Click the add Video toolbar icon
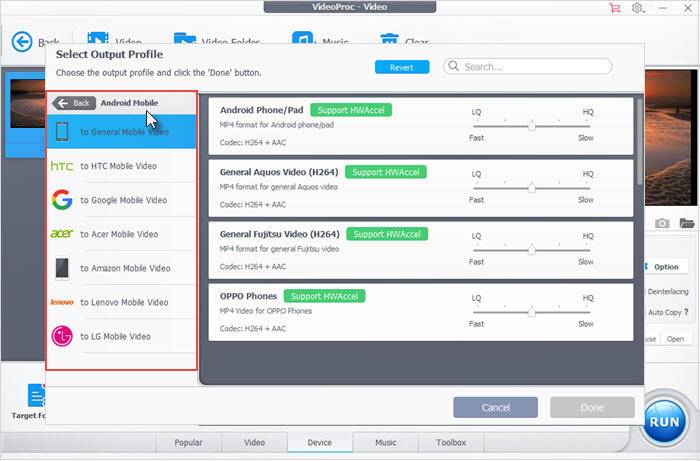This screenshot has height=461, width=700. [x=98, y=37]
